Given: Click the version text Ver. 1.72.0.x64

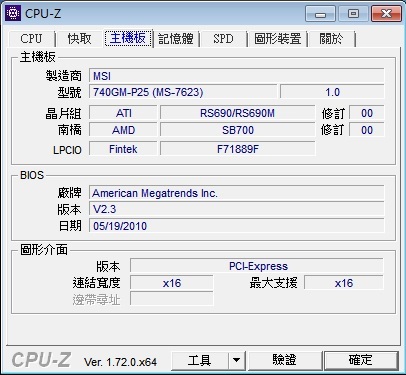Looking at the screenshot, I should pyautogui.click(x=120, y=362).
